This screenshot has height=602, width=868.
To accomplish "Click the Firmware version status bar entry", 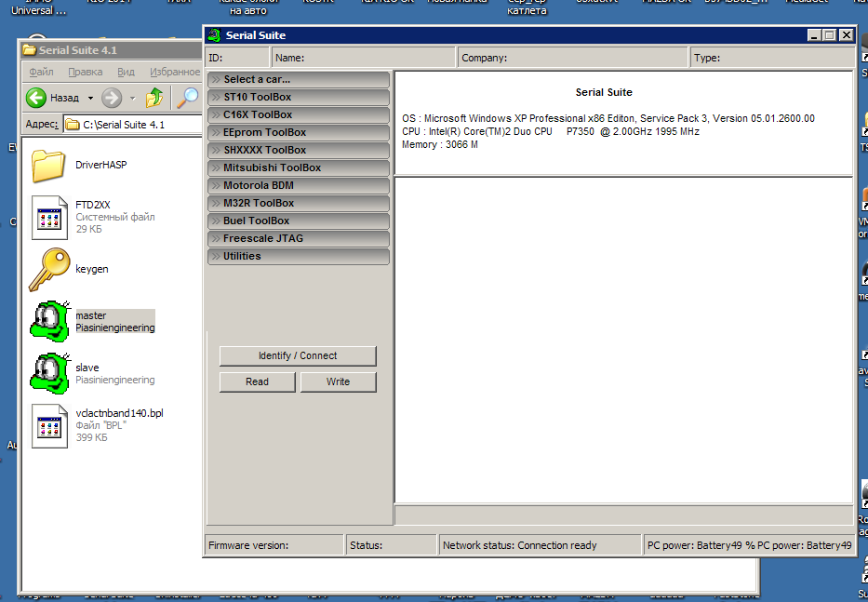I will (x=274, y=545).
